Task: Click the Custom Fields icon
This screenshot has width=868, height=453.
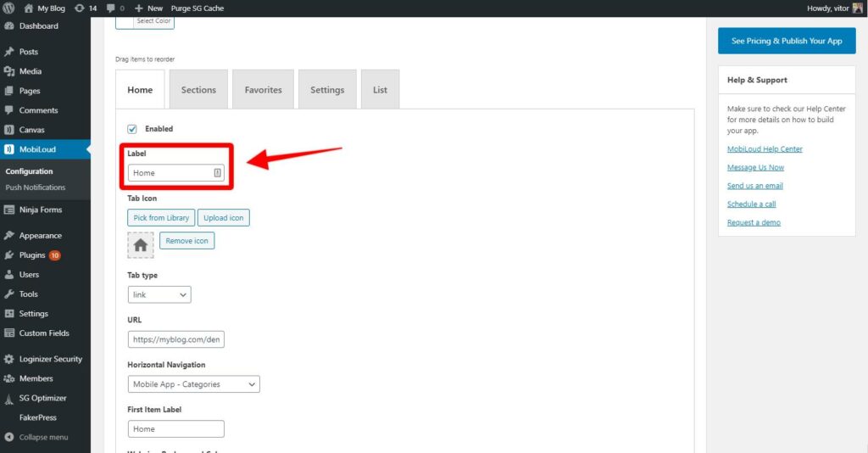Action: 8,333
